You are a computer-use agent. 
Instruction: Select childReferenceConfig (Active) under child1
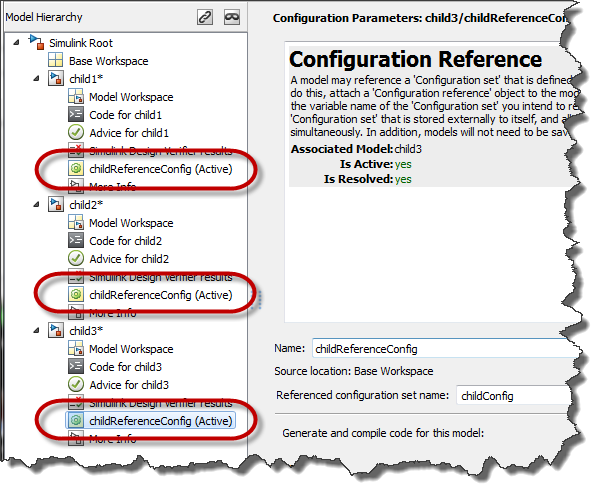pos(160,169)
